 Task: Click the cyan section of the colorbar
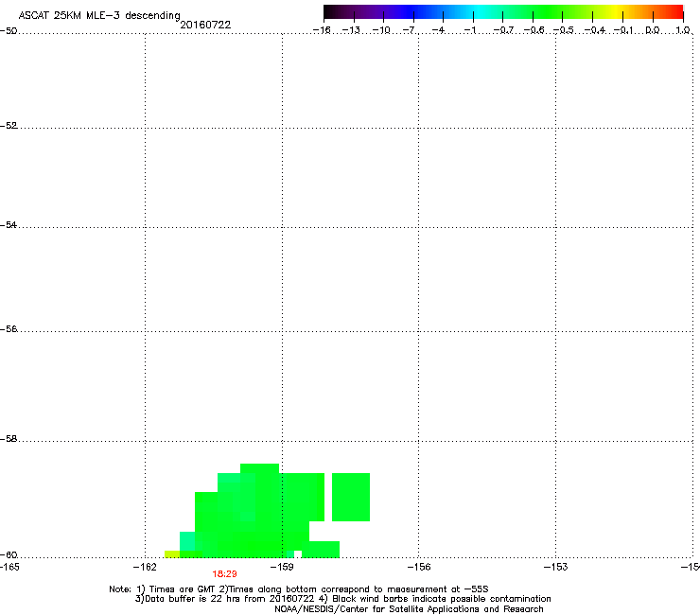[x=478, y=11]
